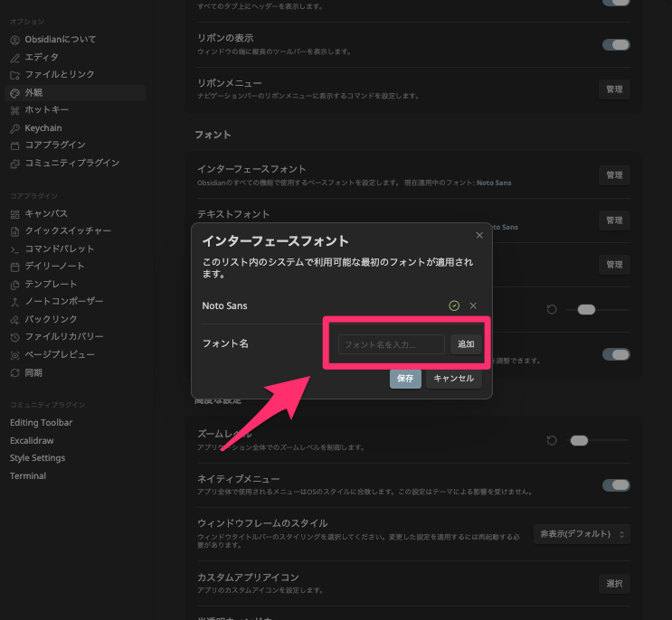Click 選択 for カスタムアプリアイコン

click(x=614, y=584)
